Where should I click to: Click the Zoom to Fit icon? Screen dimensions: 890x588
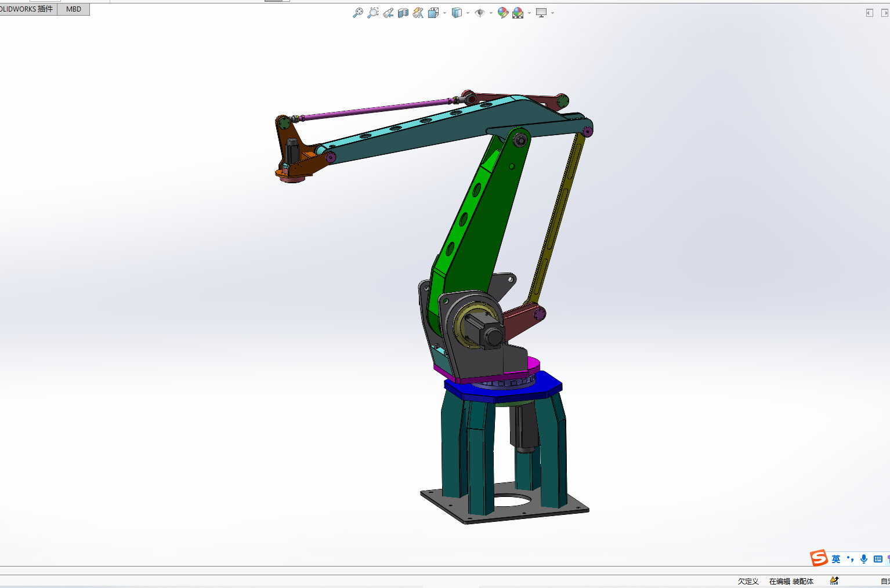pyautogui.click(x=358, y=13)
